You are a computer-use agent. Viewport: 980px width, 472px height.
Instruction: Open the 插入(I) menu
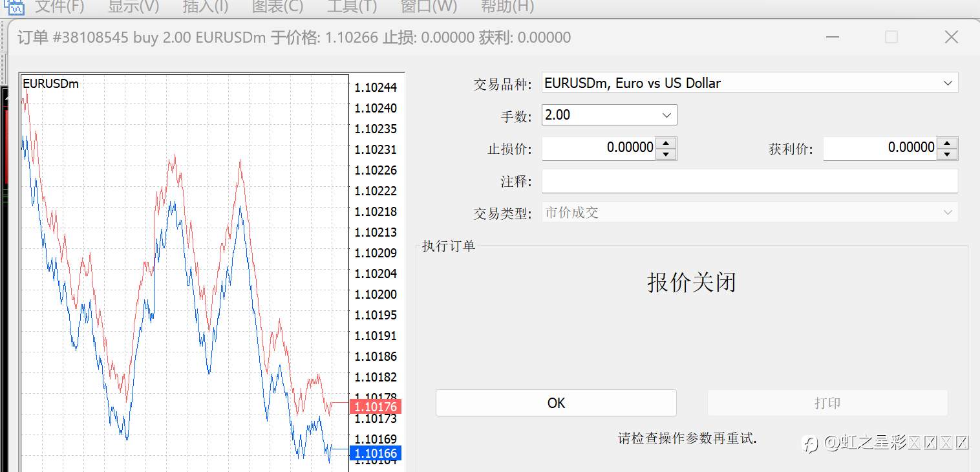tap(206, 6)
